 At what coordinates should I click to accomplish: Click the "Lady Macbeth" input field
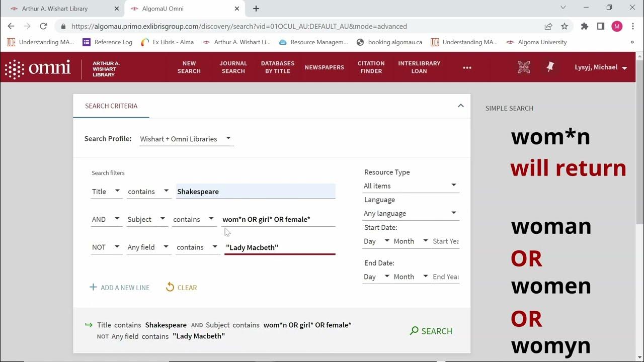point(280,247)
